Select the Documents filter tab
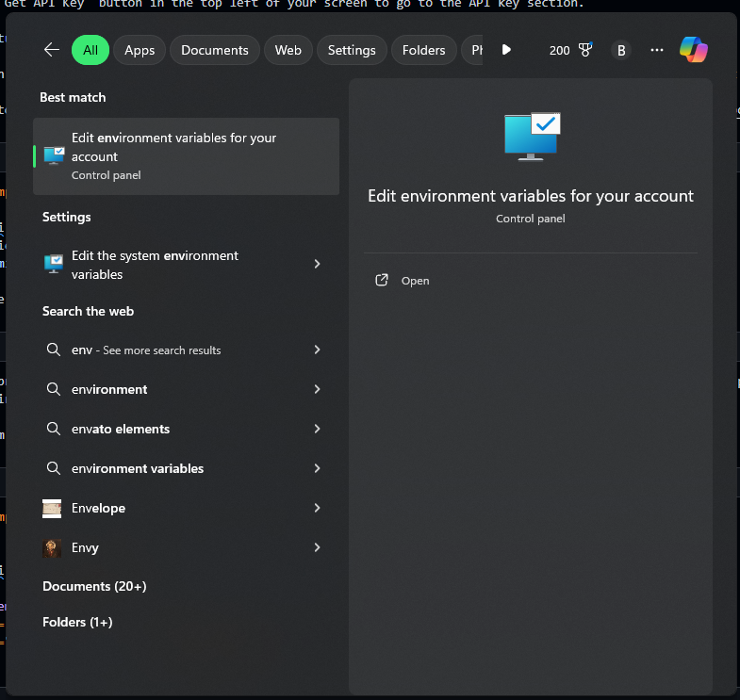The image size is (740, 700). coord(215,50)
